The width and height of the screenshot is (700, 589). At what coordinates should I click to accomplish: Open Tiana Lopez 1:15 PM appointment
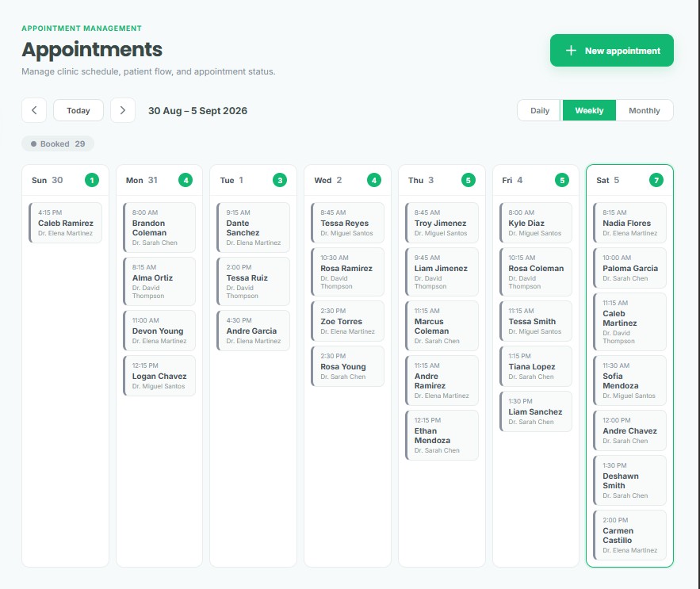pyautogui.click(x=536, y=366)
